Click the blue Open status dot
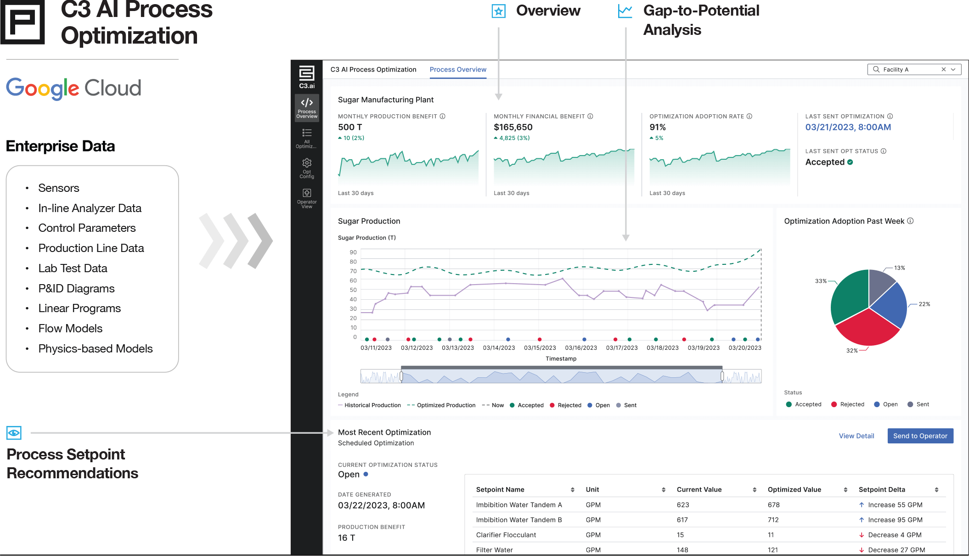The height and width of the screenshot is (560, 969). (x=366, y=474)
